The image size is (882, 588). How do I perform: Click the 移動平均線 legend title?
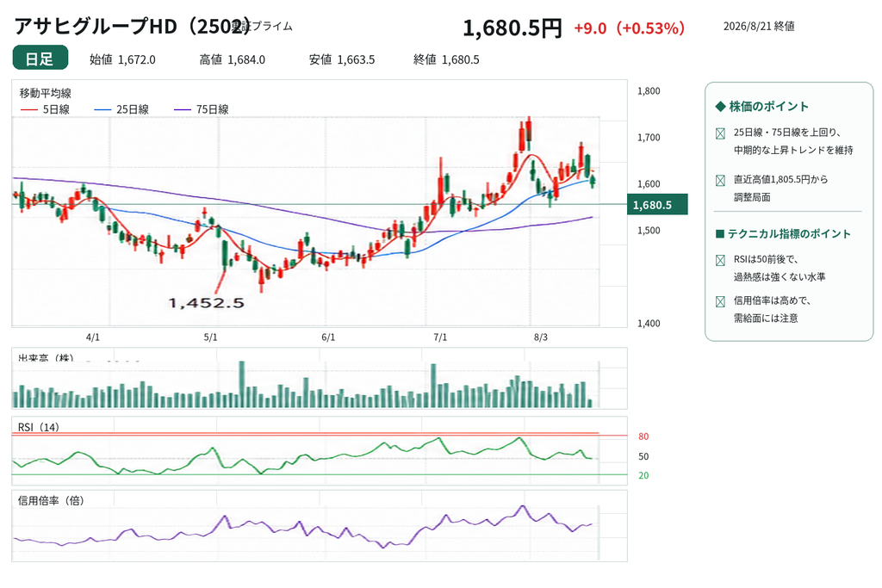46,93
